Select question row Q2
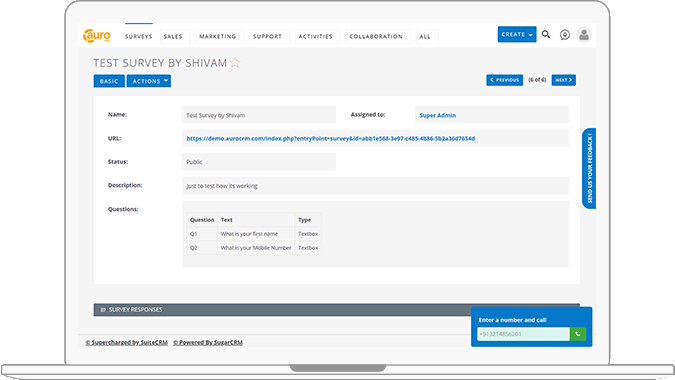This screenshot has height=380, width=675. coord(254,248)
